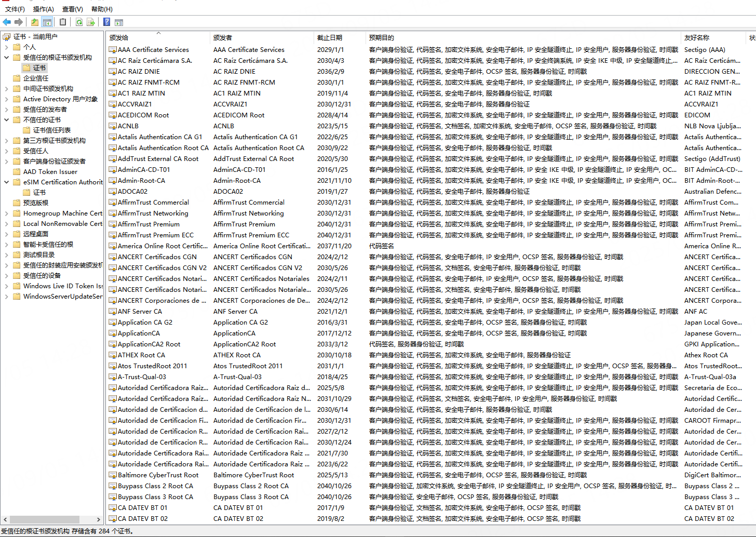The width and height of the screenshot is (756, 537).
Task: Click certificate icon of ACNLB row
Action: click(113, 126)
